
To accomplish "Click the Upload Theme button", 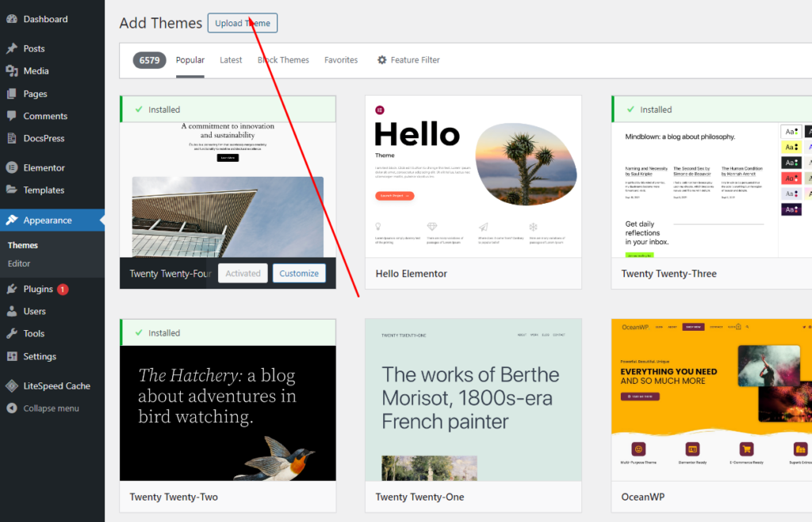I will pyautogui.click(x=243, y=23).
